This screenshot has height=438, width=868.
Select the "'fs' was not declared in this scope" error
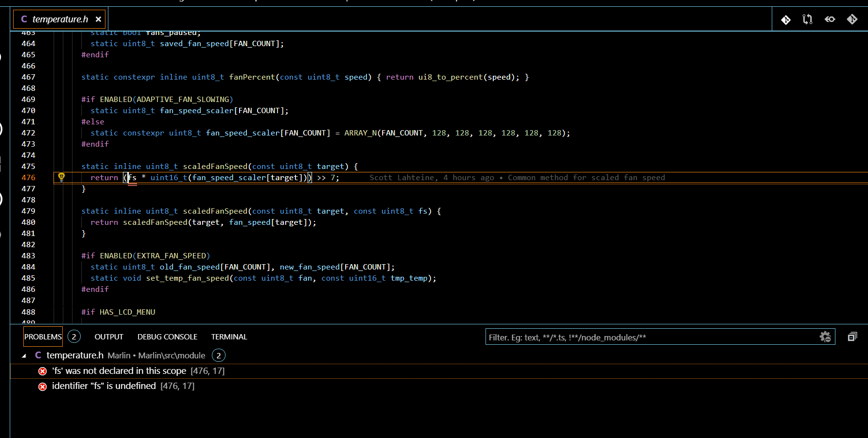click(x=439, y=371)
